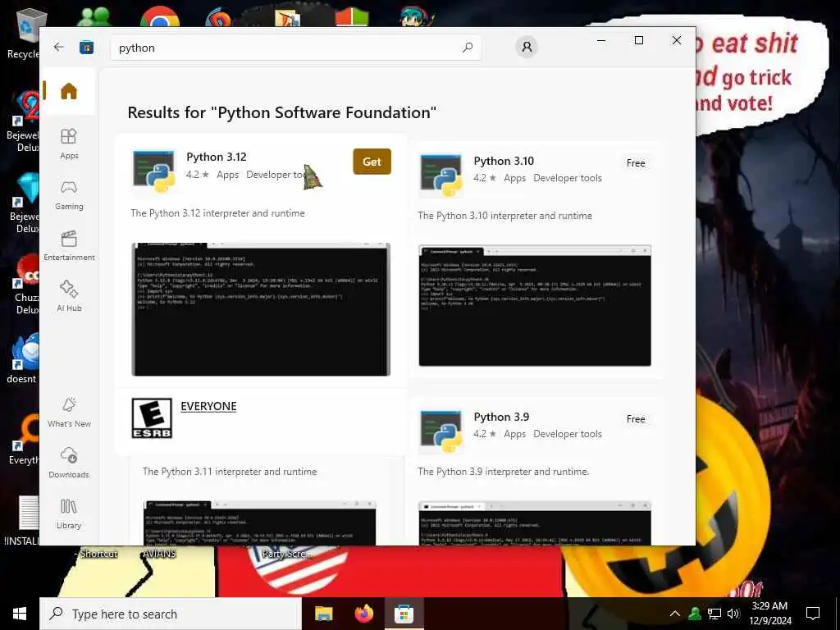Open AI Hub in the sidebar
The image size is (840, 630).
pos(69,296)
